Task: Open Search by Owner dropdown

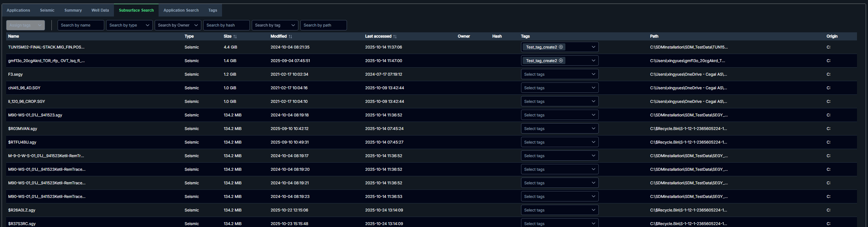Action: (x=178, y=25)
